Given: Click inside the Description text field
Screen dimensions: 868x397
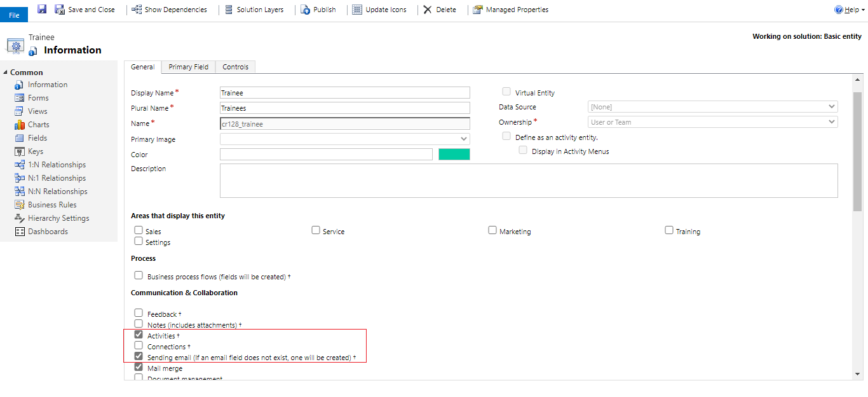Looking at the screenshot, I should [529, 180].
